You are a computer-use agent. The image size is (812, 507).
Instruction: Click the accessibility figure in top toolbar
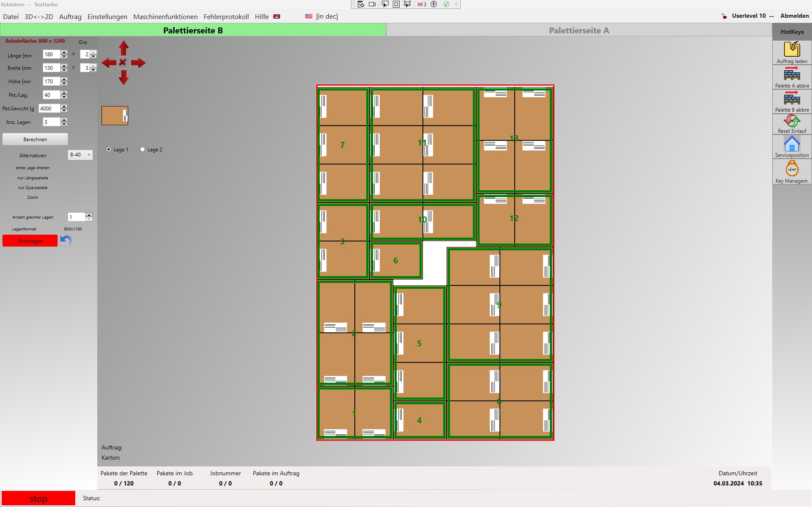[434, 4]
